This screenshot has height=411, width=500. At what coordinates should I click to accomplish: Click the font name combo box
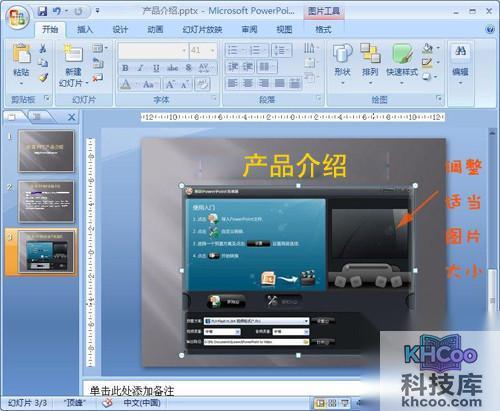[x=153, y=51]
